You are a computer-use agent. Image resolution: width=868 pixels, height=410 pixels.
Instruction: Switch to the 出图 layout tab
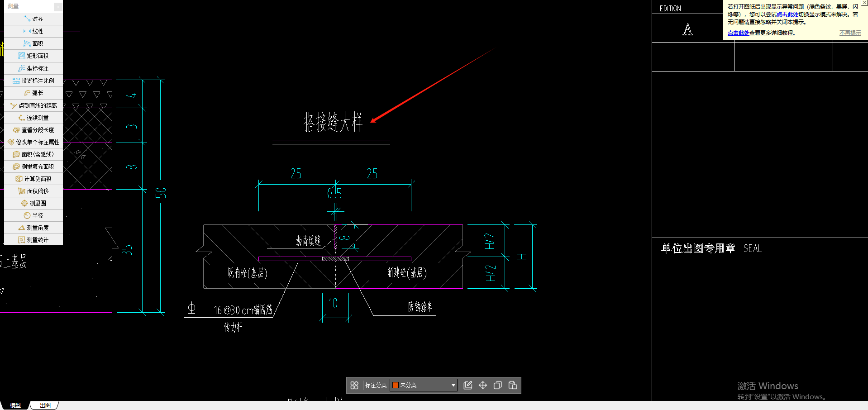(45, 405)
